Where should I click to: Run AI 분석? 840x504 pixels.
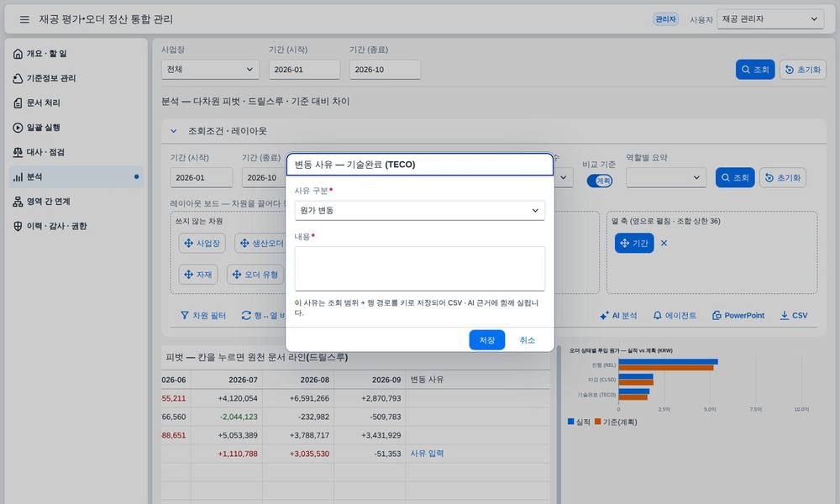click(618, 316)
